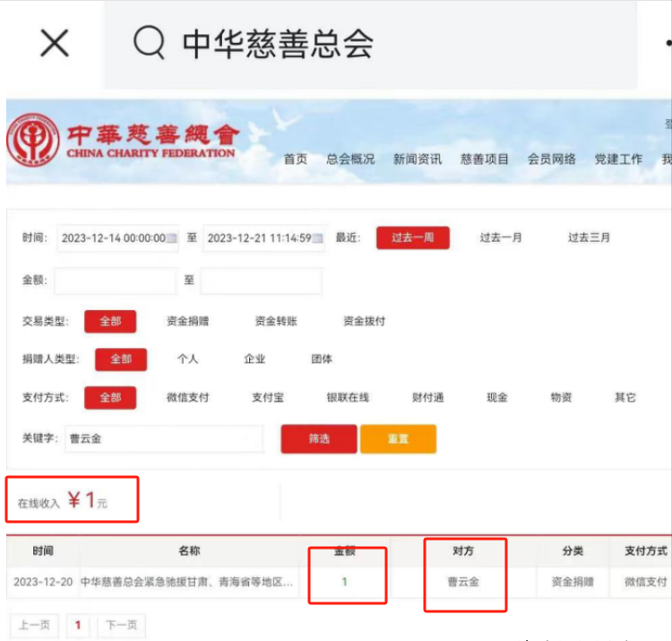The height and width of the screenshot is (641, 672).
Task: Click the minimum 金额 input box
Action: [116, 281]
